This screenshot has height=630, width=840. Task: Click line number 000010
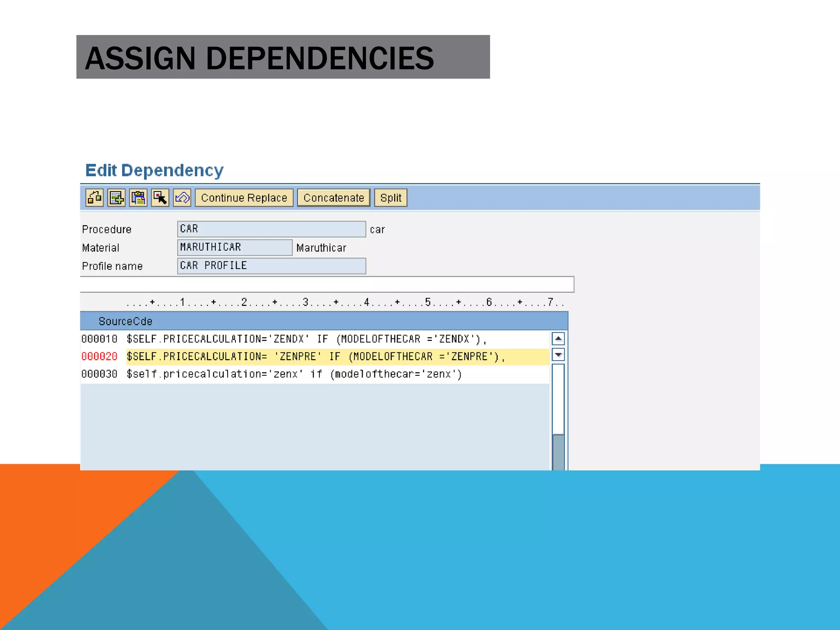pyautogui.click(x=99, y=339)
